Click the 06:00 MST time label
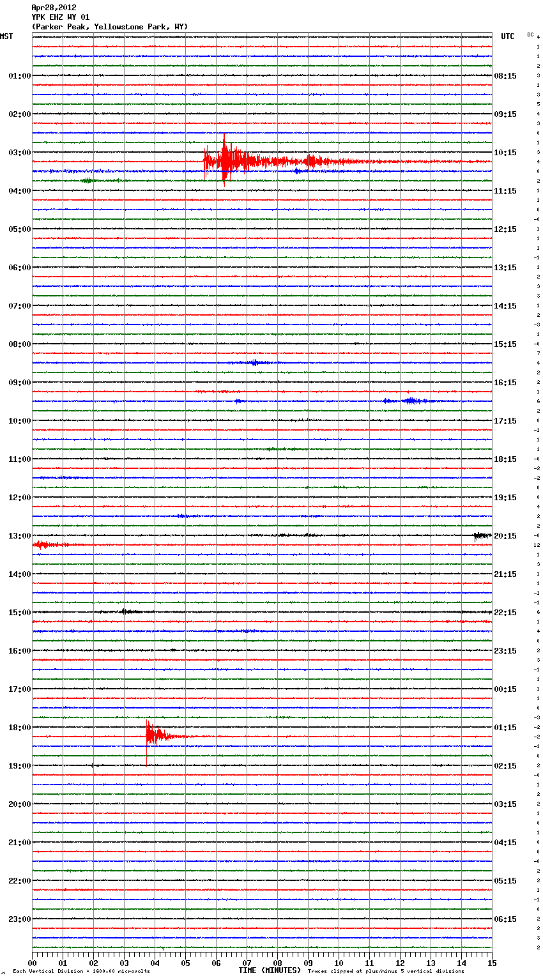The image size is (543, 980). 20,268
